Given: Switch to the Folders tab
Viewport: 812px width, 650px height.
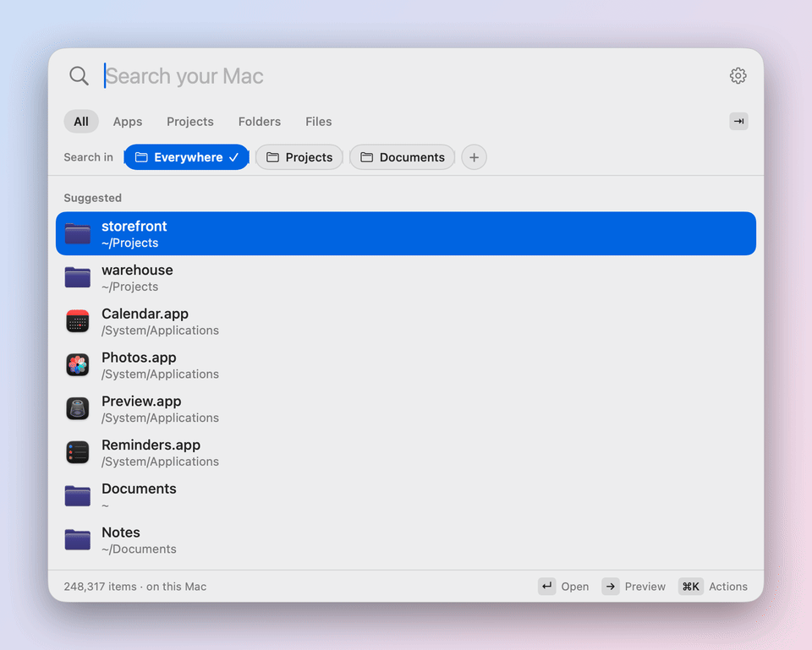Looking at the screenshot, I should (x=260, y=122).
